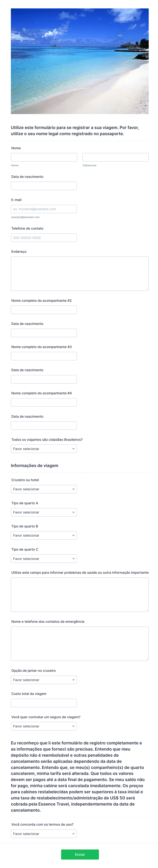Expand the 'Cruzeiro ou hotel' selector

click(44, 489)
